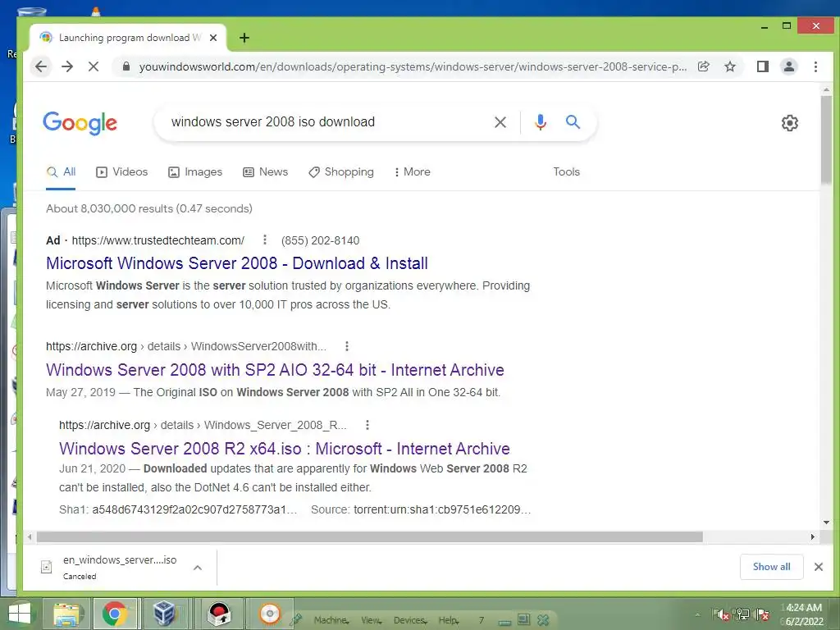
Task: Open the VirtualBox Machine menu
Action: (x=331, y=620)
